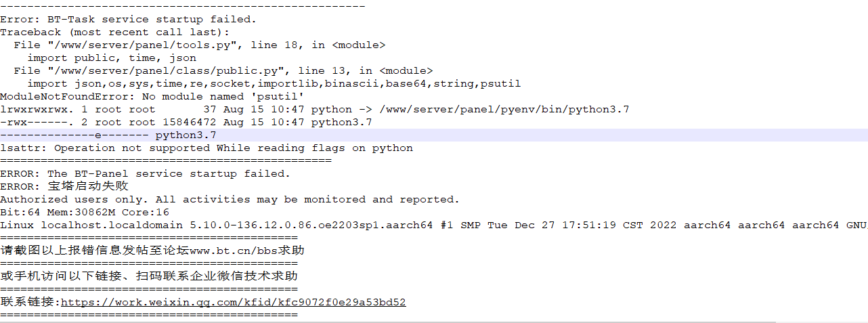
Task: Select the 宝塔启动失败 error line
Action: (64, 186)
